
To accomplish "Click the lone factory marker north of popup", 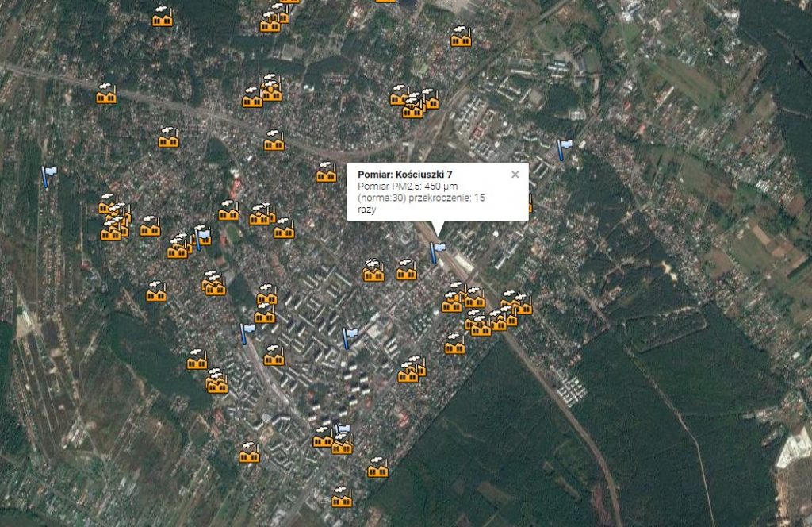I will pyautogui.click(x=461, y=37).
